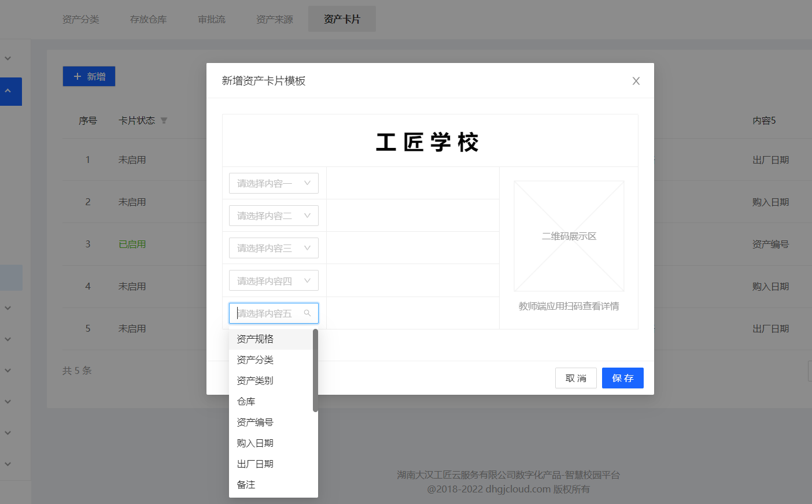Select 出厂日期 in the dropdown options
This screenshot has height=504, width=812.
[x=254, y=464]
